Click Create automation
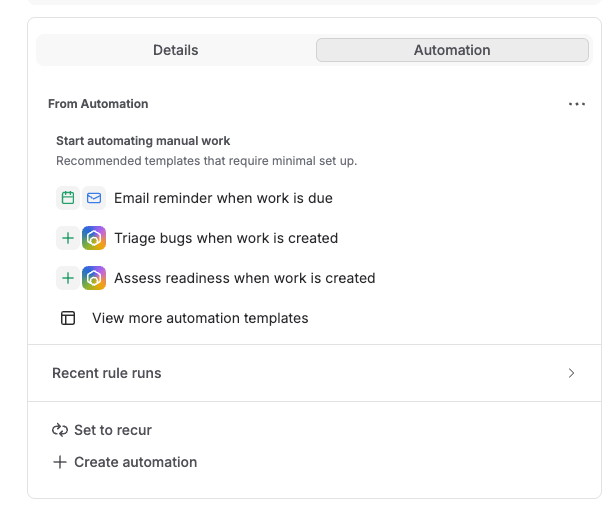 [135, 462]
